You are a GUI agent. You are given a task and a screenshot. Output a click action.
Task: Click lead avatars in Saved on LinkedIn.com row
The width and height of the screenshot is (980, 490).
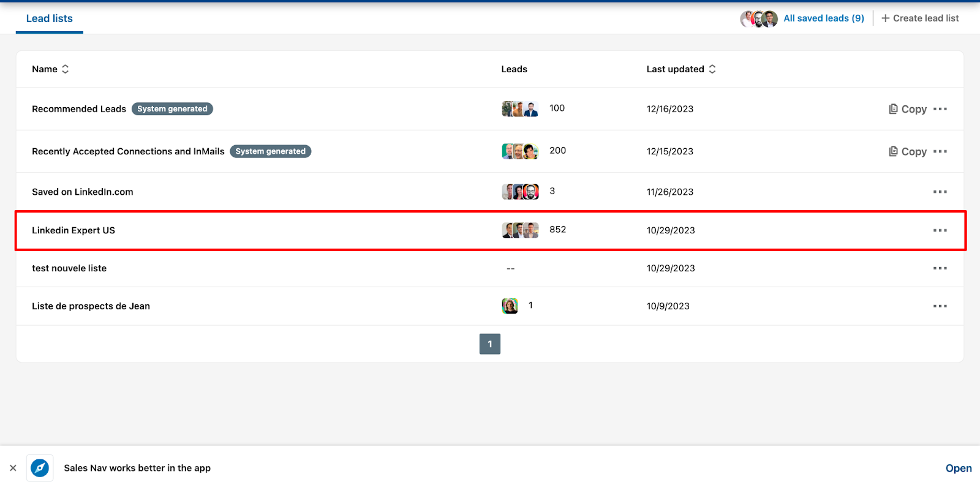(x=520, y=192)
